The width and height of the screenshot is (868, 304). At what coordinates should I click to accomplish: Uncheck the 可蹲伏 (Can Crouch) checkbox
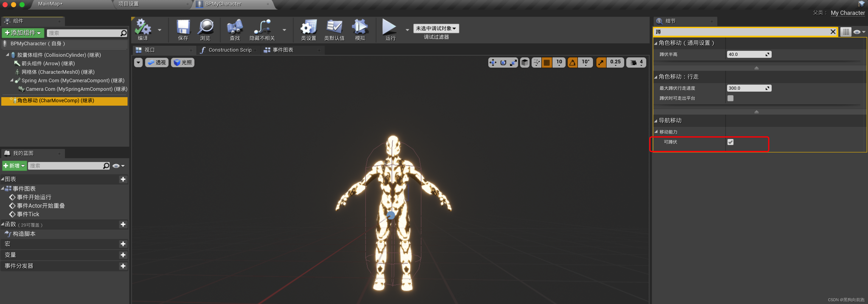pos(730,142)
